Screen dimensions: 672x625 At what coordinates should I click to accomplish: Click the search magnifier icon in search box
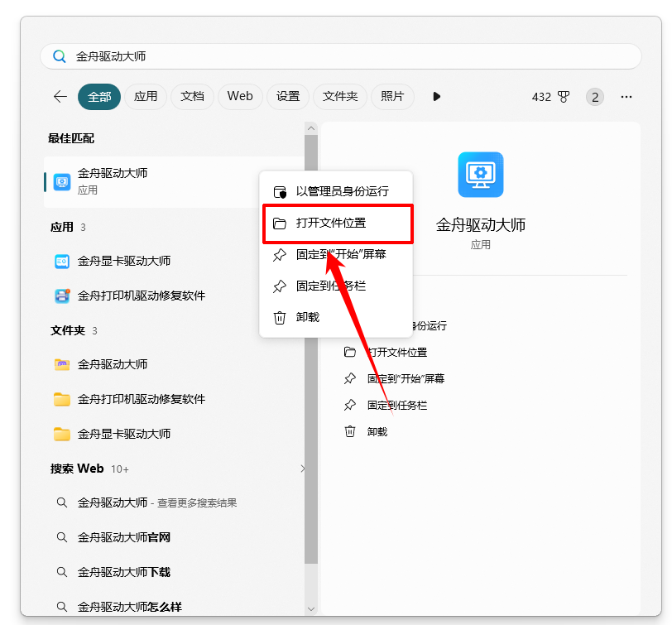[59, 56]
